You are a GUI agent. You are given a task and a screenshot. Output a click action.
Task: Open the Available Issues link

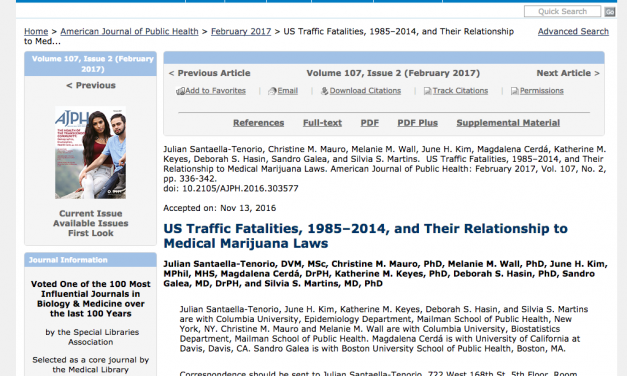coord(91,223)
